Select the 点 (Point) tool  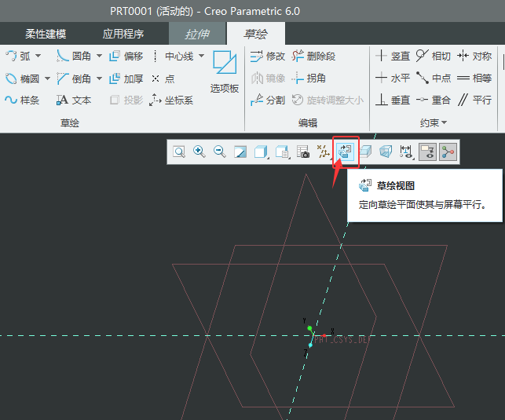pyautogui.click(x=163, y=79)
